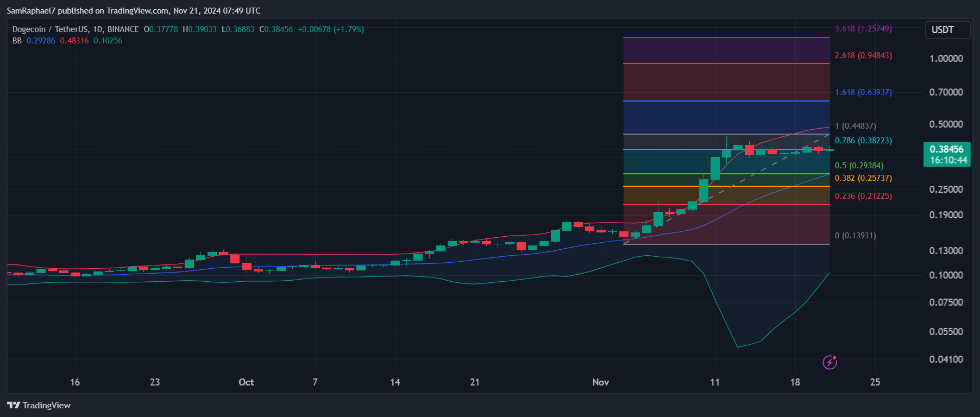Click the 1.00000 mark on the price axis
The height and width of the screenshot is (417, 980).
tap(946, 59)
